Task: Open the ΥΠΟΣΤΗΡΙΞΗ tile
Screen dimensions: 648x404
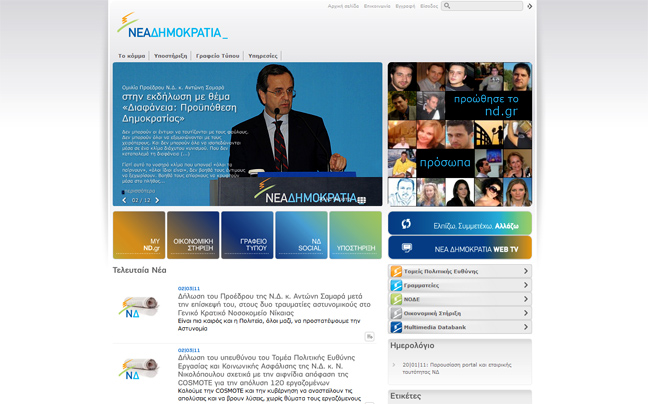Action: (x=355, y=235)
